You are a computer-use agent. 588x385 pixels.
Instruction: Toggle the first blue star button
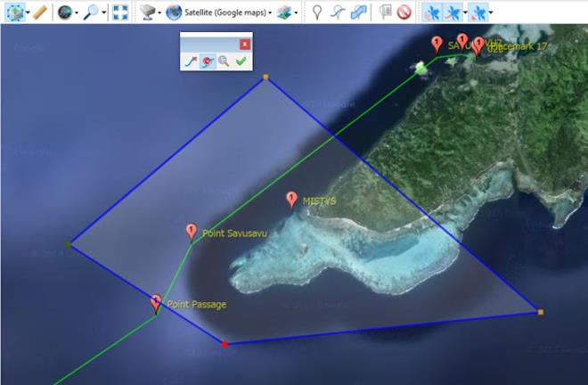click(432, 12)
